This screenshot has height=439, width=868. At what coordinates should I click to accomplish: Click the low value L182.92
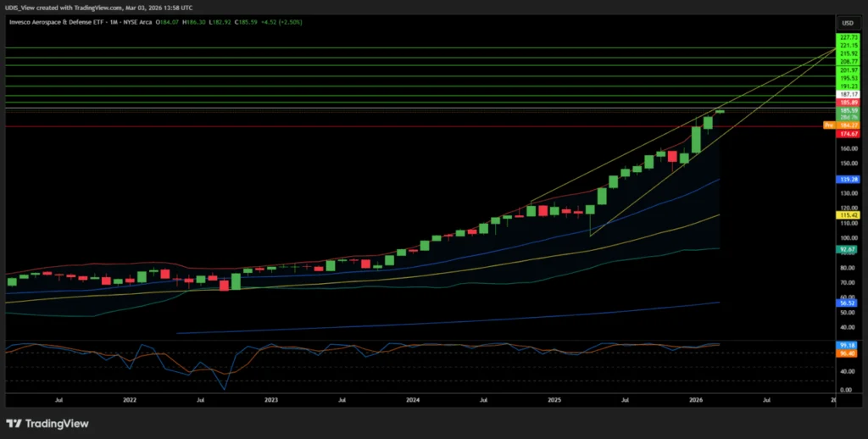[x=220, y=23]
